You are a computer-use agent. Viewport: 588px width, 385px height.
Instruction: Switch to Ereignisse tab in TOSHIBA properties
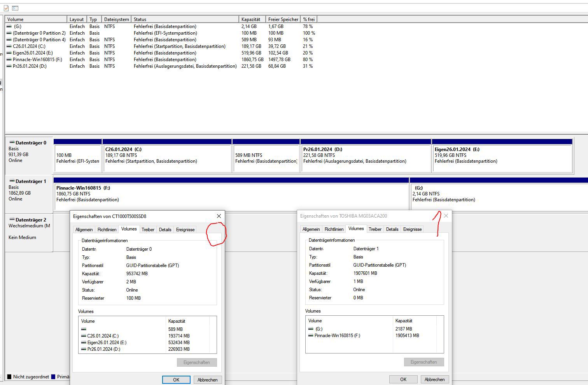click(412, 229)
